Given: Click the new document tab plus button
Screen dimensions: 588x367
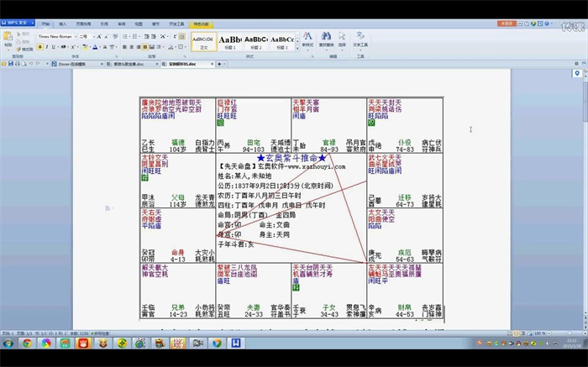Looking at the screenshot, I should pos(219,64).
